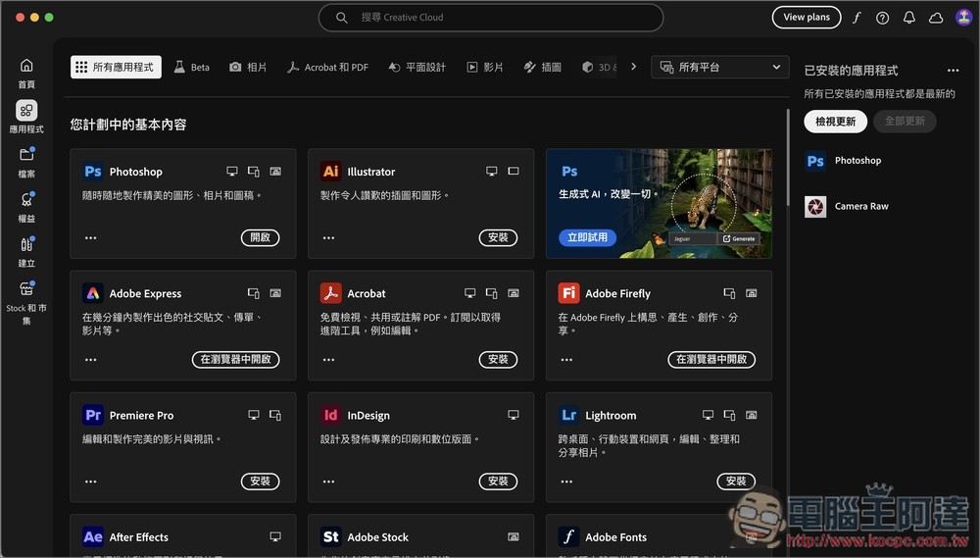Screen dimensions: 980x558
Task: Click Photoshop icon in installed apps list
Action: pyautogui.click(x=815, y=161)
